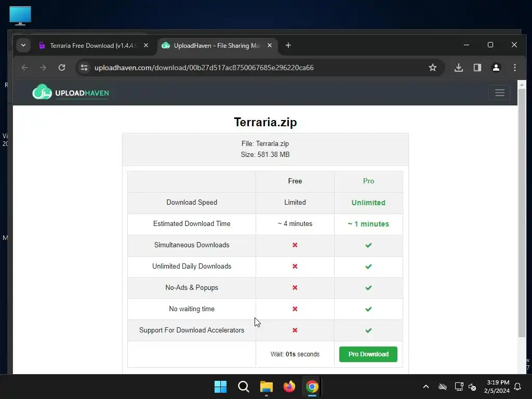
Task: Expand the tab search dropdown
Action: click(x=23, y=45)
